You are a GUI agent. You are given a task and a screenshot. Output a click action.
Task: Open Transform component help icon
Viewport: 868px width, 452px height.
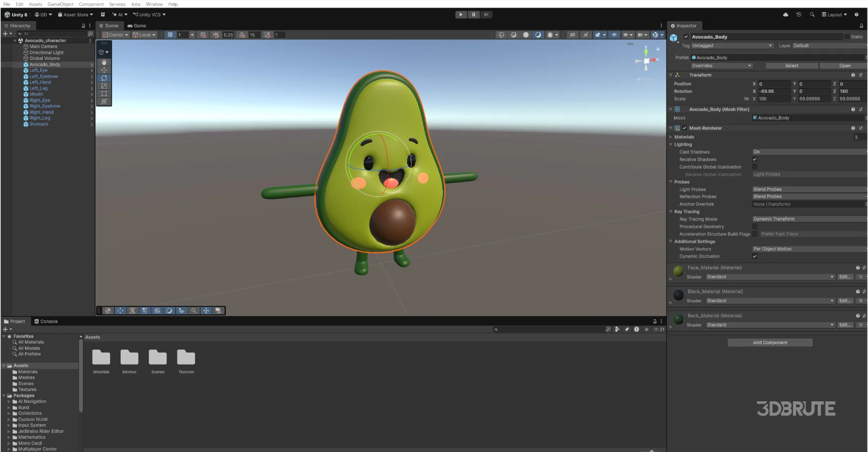[x=853, y=75]
